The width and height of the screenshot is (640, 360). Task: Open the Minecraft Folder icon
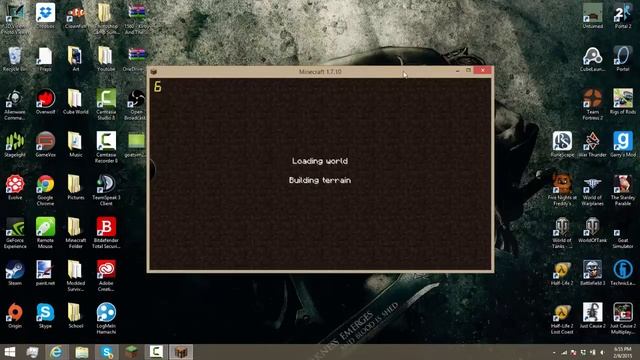pos(76,233)
